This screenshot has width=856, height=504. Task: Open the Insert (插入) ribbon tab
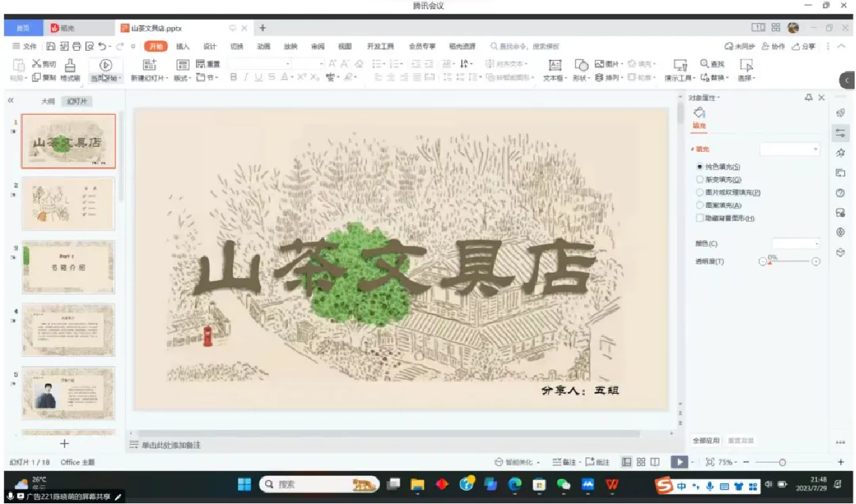tap(183, 47)
